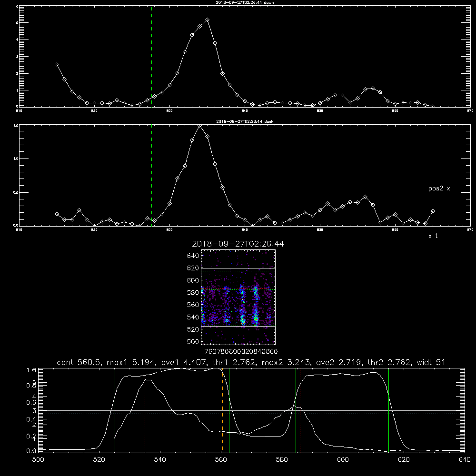Click the '0.0' y-axis label of bottom plot
Viewport: 476px width, 476px height.
(x=31, y=451)
